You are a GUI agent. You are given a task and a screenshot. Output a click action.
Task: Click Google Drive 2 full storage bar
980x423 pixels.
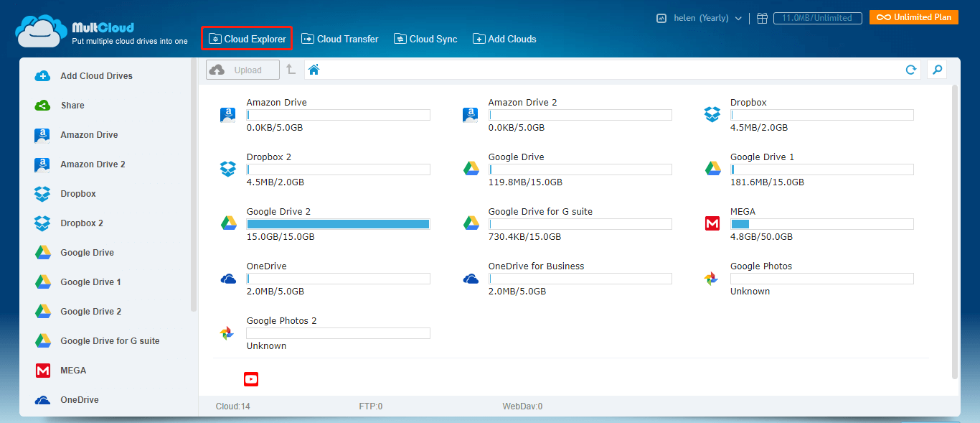pos(338,224)
